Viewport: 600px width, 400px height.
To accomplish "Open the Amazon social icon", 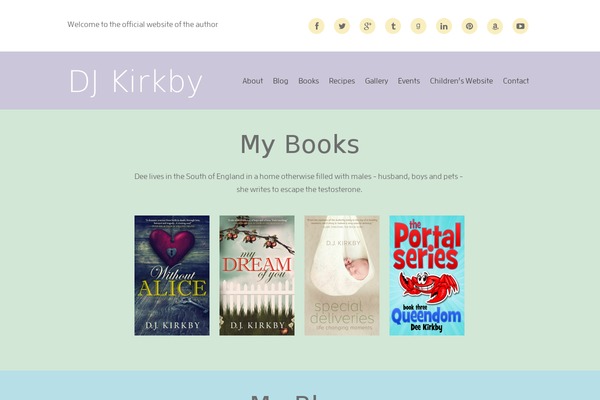I will 495,26.
